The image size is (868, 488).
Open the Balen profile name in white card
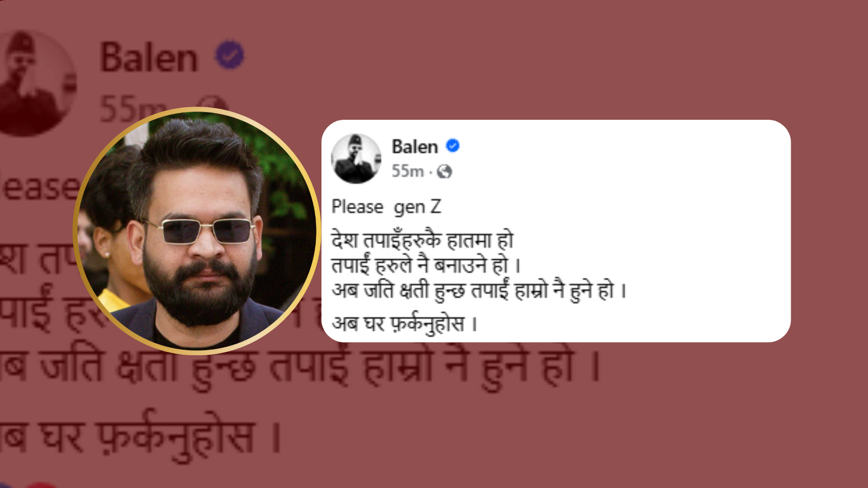tap(414, 146)
